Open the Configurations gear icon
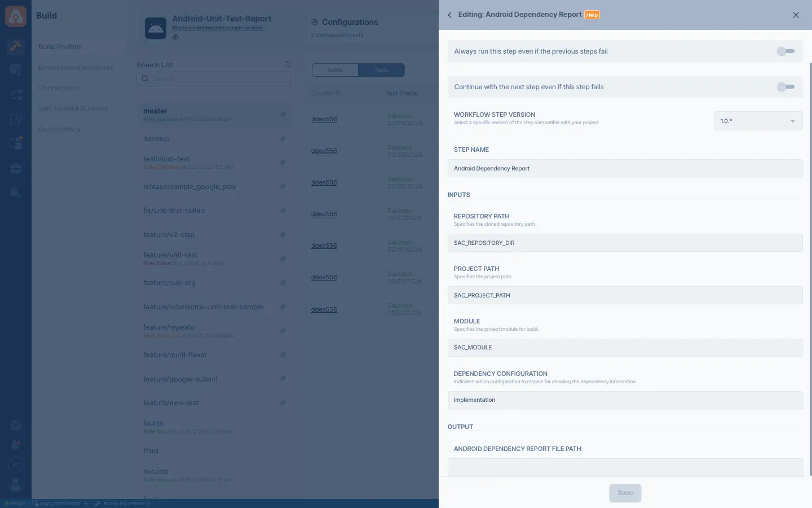Screen dimensions: 812x508 315,22
